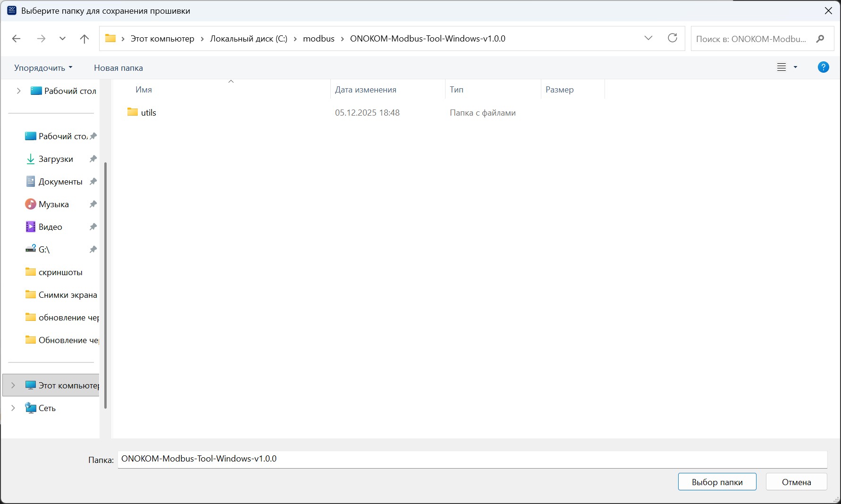Expand the Сеть tree node
This screenshot has width=841, height=504.
tap(13, 408)
